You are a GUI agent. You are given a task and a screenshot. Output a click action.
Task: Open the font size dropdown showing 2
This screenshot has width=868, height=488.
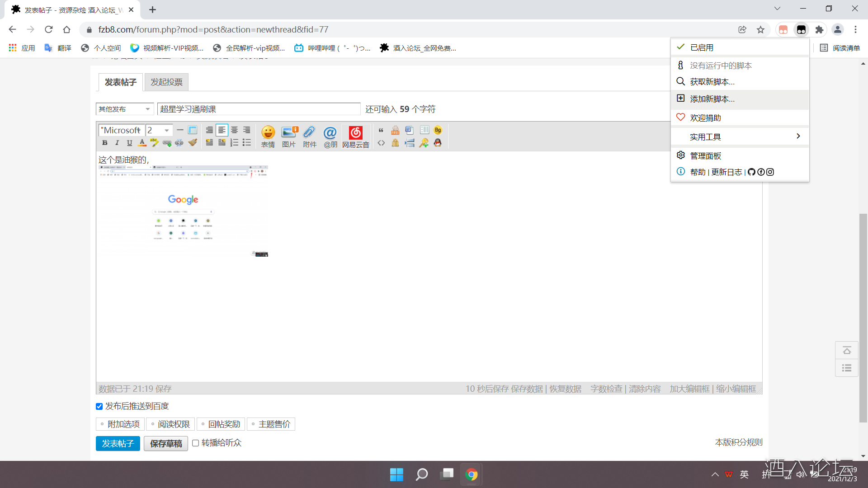[x=159, y=130]
